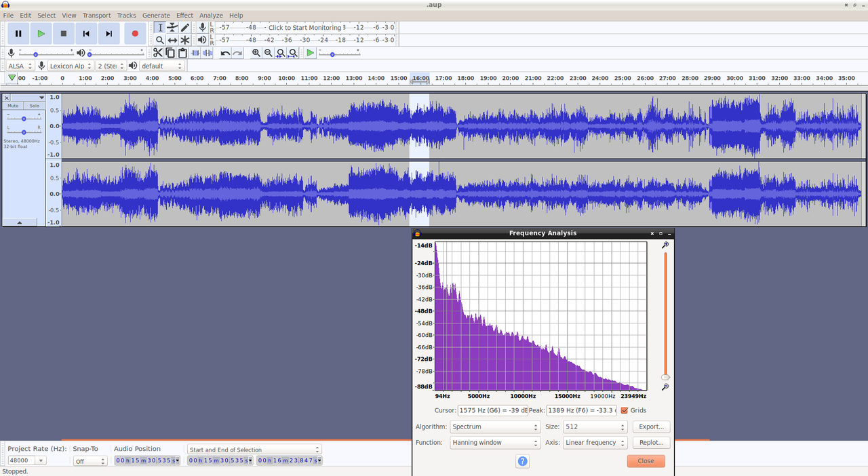The image size is (868, 476).
Task: Click the recording volume slider handle
Action: [x=35, y=54]
